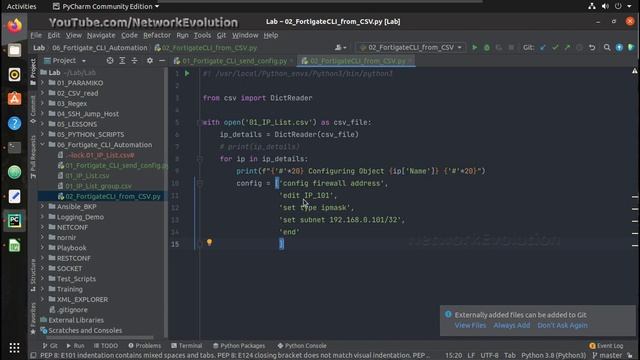Click the Expand All icon in Project panel
Screen dimensions: 640x360
click(x=122, y=60)
